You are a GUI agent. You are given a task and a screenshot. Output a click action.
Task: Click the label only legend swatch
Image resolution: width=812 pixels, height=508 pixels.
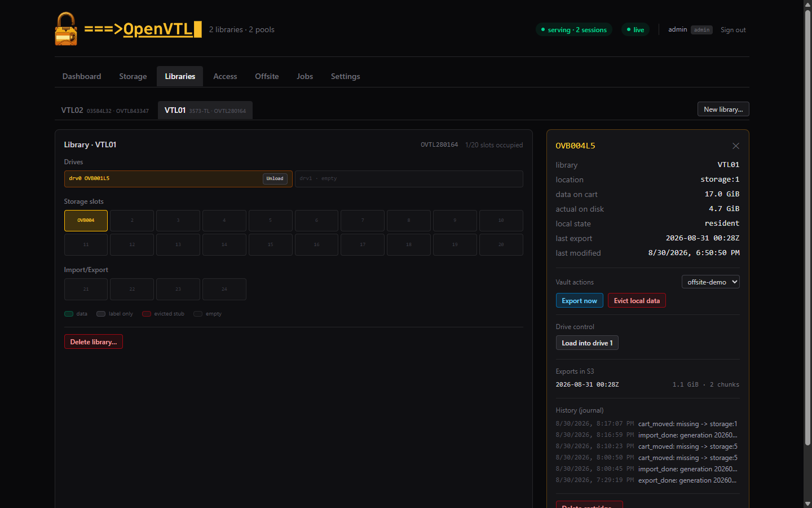(x=101, y=314)
